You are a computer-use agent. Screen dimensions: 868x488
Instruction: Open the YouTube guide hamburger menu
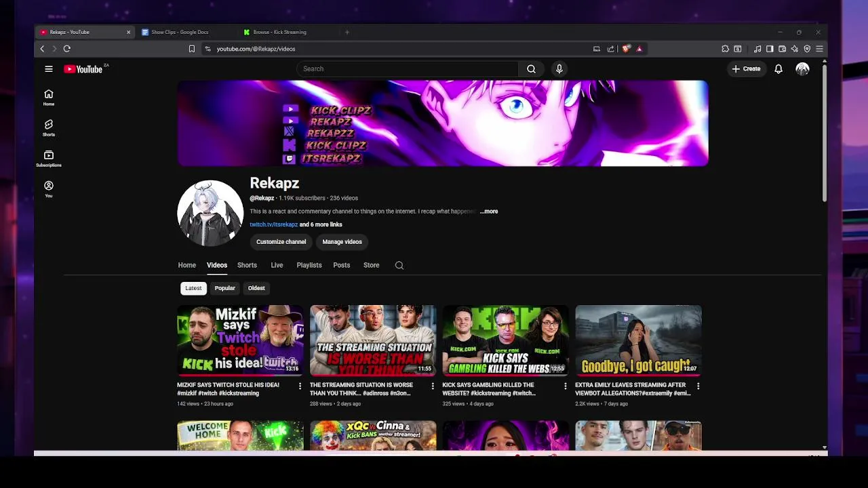pyautogui.click(x=49, y=68)
